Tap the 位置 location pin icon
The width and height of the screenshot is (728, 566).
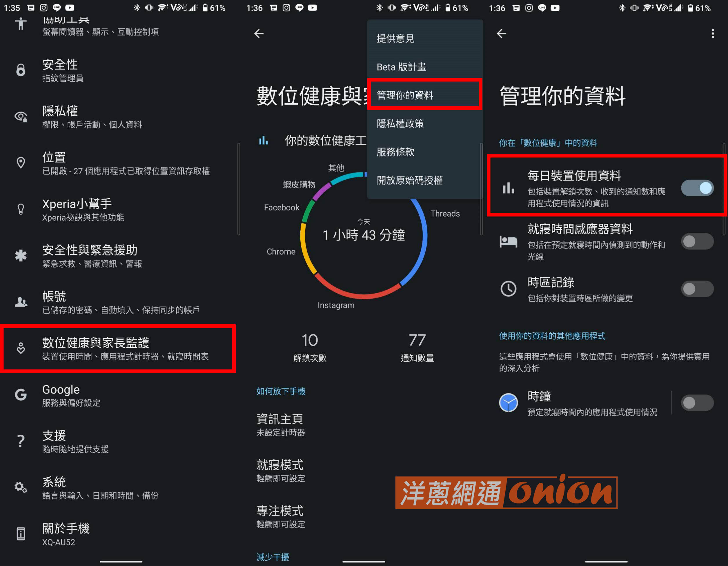point(21,163)
